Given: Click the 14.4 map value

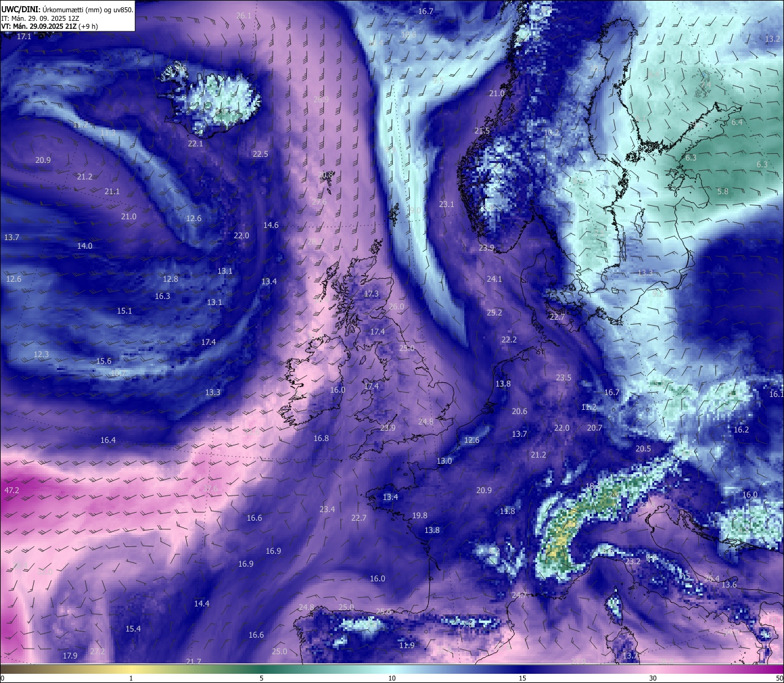Looking at the screenshot, I should point(202,603).
